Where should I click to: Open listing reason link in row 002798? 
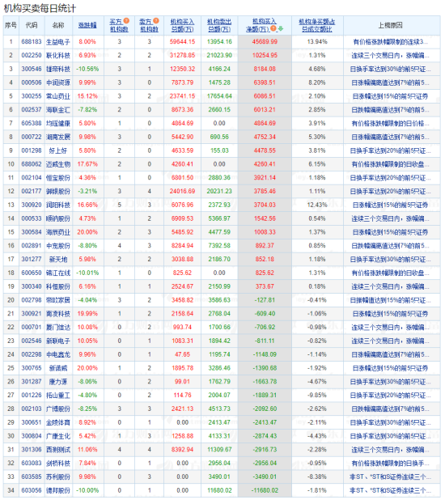[390, 300]
